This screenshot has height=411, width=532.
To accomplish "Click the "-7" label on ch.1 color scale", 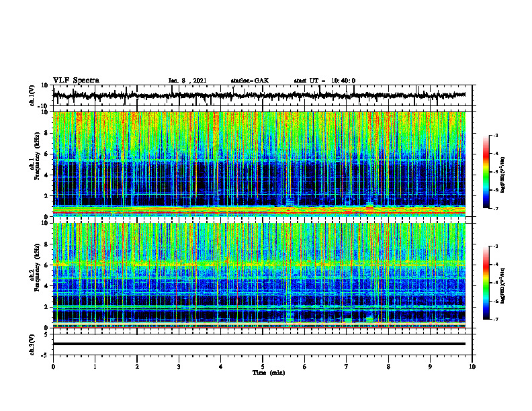I will 496,208.
